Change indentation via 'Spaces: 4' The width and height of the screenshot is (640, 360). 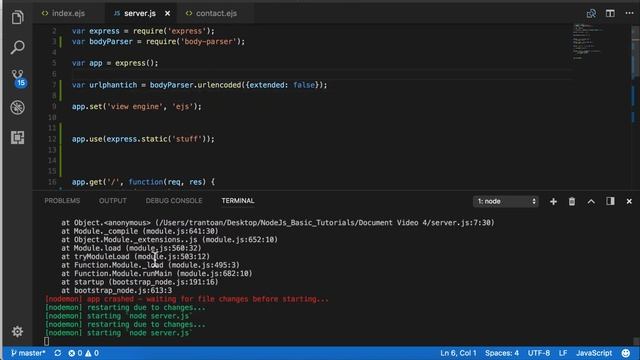click(502, 353)
